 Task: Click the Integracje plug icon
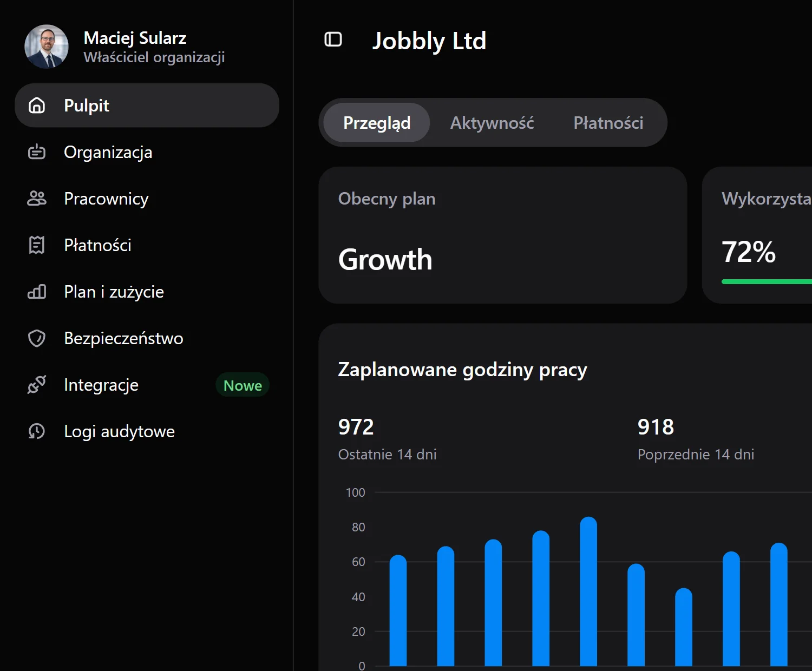coord(37,385)
